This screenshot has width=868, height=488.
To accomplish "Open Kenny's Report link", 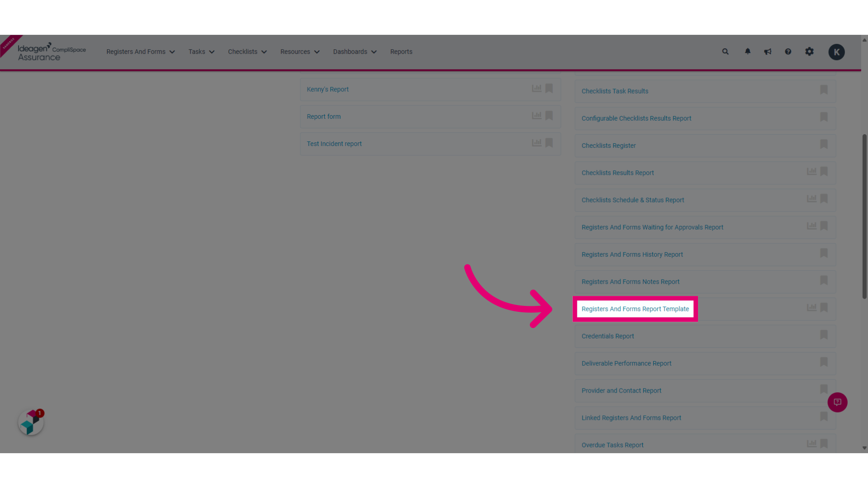I will pyautogui.click(x=327, y=89).
